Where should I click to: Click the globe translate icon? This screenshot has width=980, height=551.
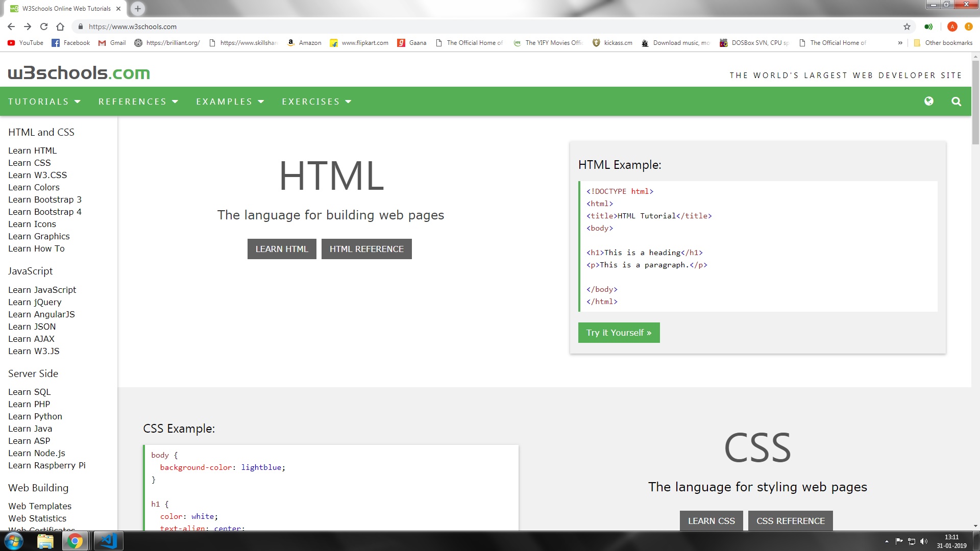click(928, 101)
